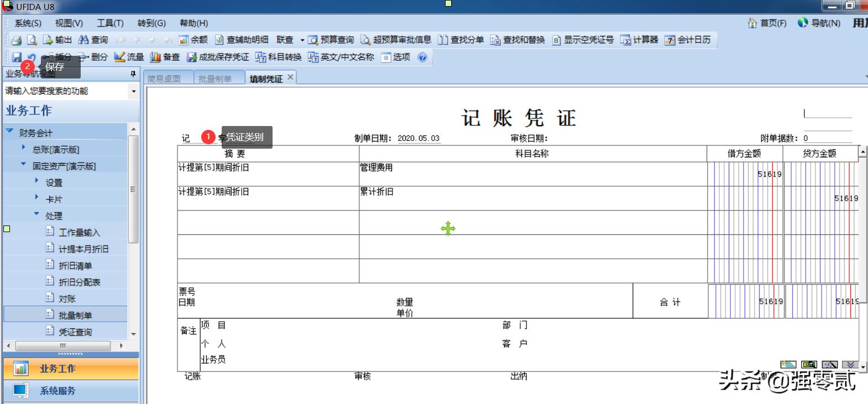Click the 备查 toolbar button
Viewport: 868px width, 404px height.
pyautogui.click(x=165, y=57)
